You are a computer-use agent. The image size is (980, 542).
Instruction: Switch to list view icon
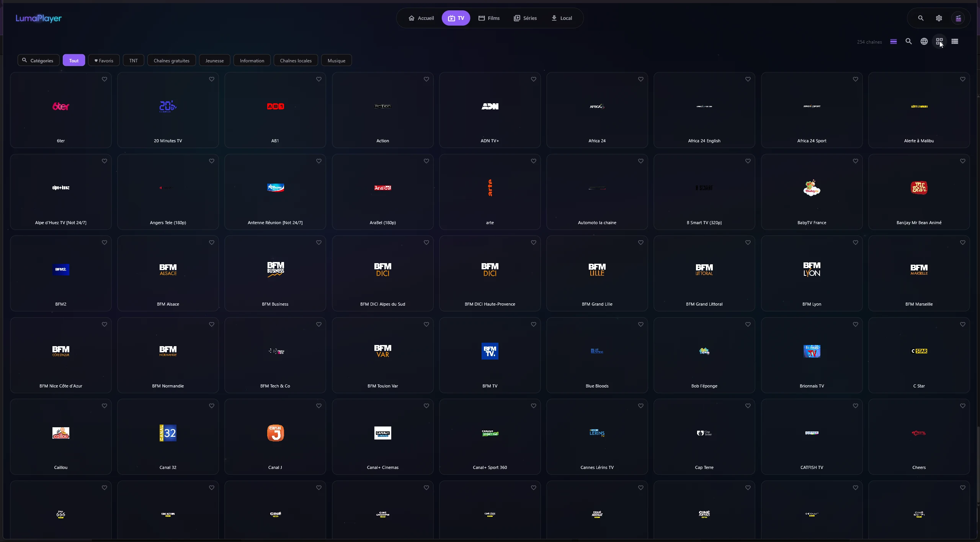tap(955, 41)
